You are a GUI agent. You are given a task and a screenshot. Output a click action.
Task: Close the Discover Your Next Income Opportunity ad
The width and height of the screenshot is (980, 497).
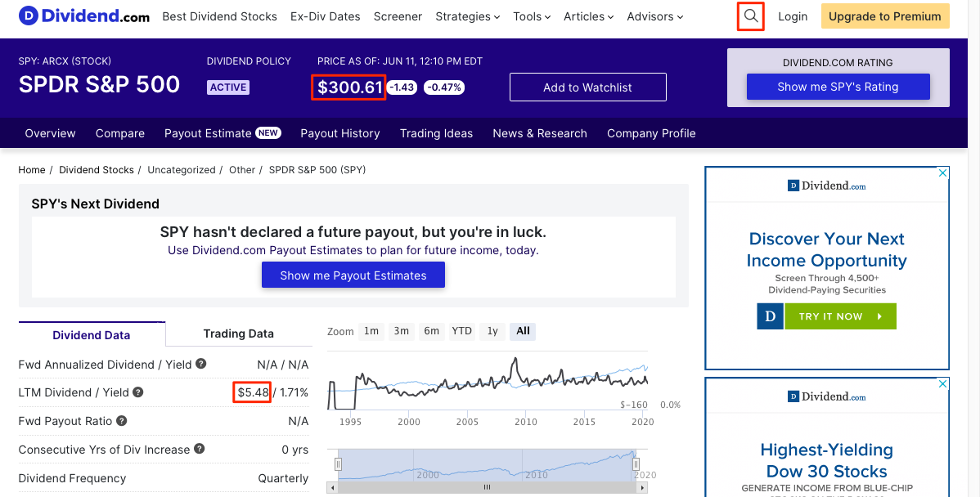943,173
